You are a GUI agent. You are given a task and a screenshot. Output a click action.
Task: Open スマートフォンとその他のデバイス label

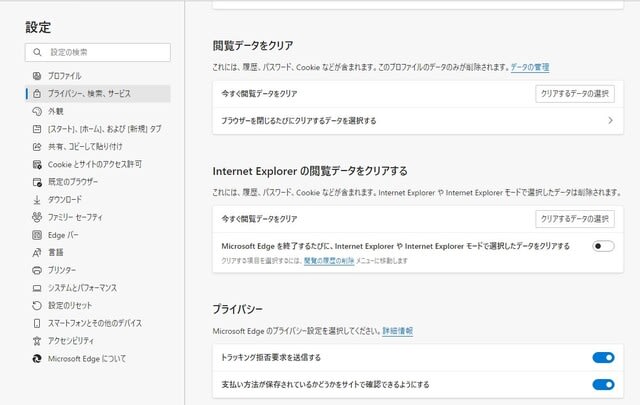click(95, 323)
